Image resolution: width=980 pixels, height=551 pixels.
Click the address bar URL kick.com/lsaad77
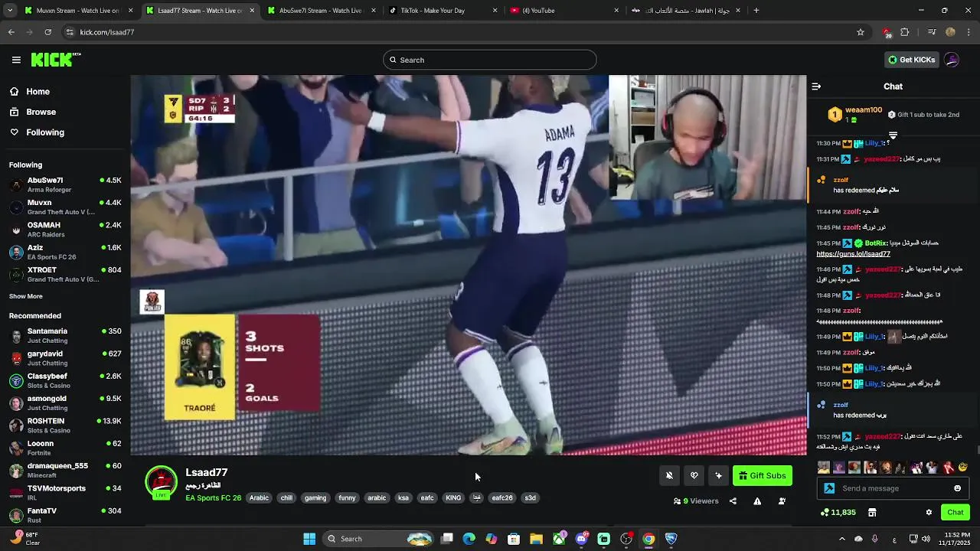point(107,32)
